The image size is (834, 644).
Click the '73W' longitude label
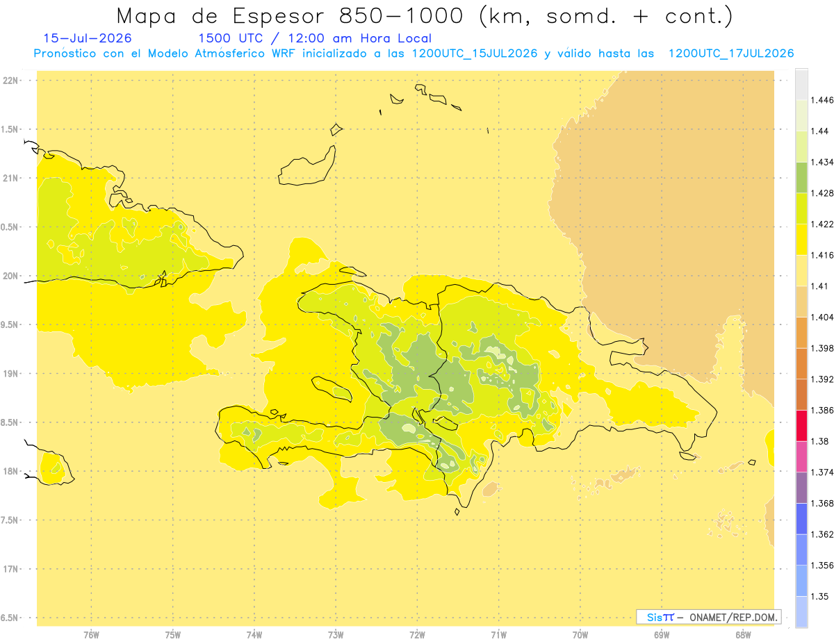point(336,636)
